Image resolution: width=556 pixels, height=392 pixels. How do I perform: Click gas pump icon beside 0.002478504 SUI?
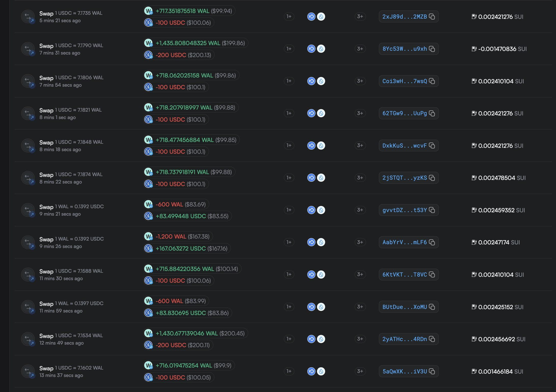tap(474, 178)
